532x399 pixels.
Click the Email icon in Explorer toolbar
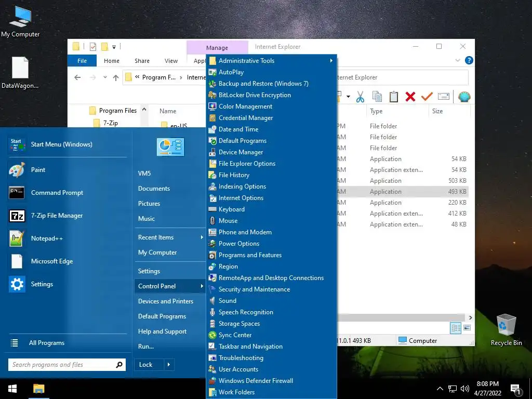444,97
